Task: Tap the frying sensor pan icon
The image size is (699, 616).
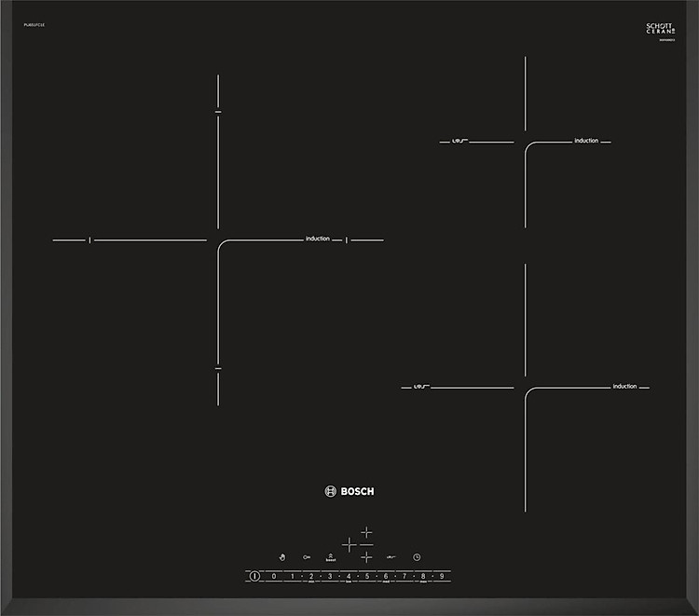Action: click(x=391, y=557)
